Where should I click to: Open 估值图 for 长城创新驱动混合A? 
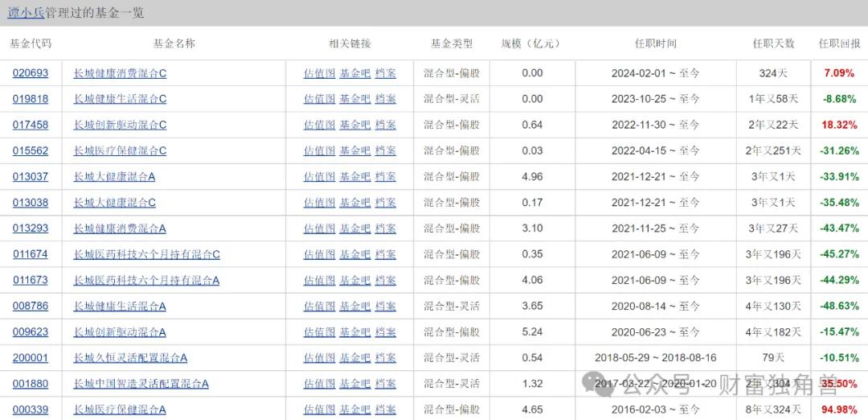319,332
